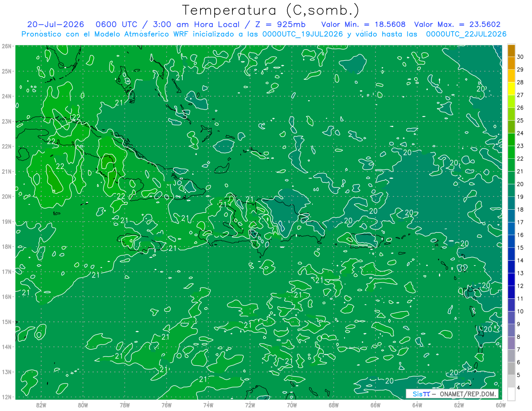This screenshot has width=532, height=411.
Task: Click the legend value 30
Action: pos(520,57)
